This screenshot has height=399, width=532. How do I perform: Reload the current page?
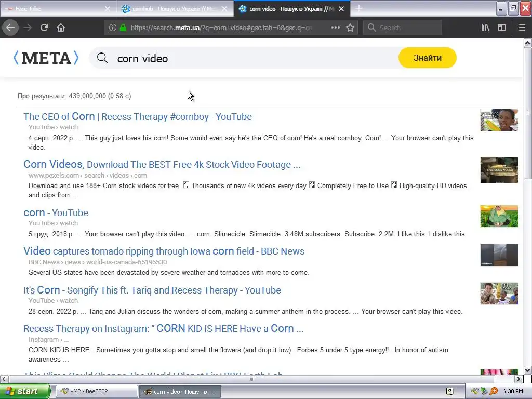point(44,28)
